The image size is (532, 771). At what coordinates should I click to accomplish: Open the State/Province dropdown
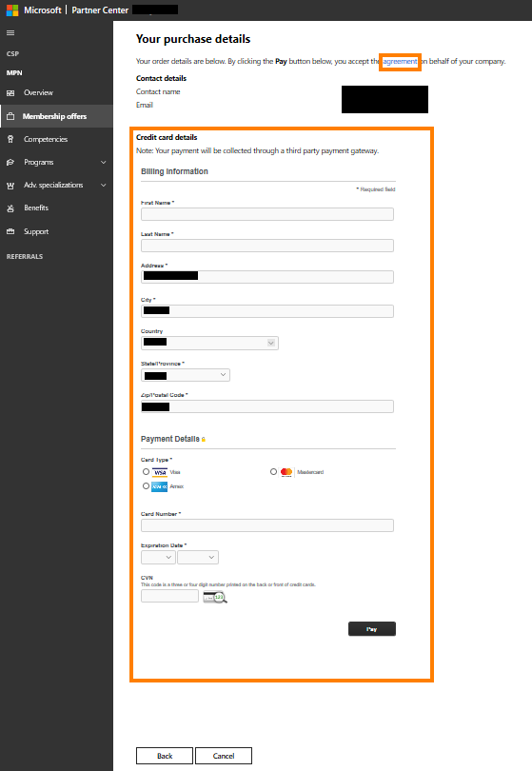tap(186, 375)
